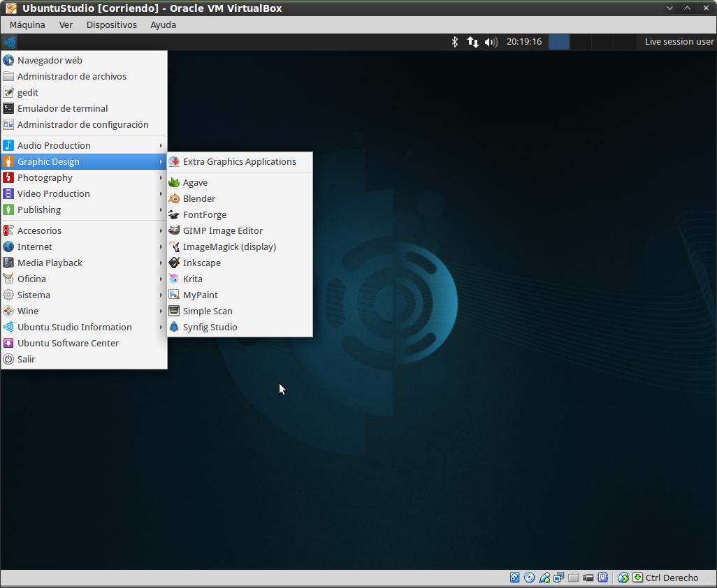The height and width of the screenshot is (588, 717).
Task: Open the Ubuntu Studio main menu icon
Action: click(x=10, y=42)
